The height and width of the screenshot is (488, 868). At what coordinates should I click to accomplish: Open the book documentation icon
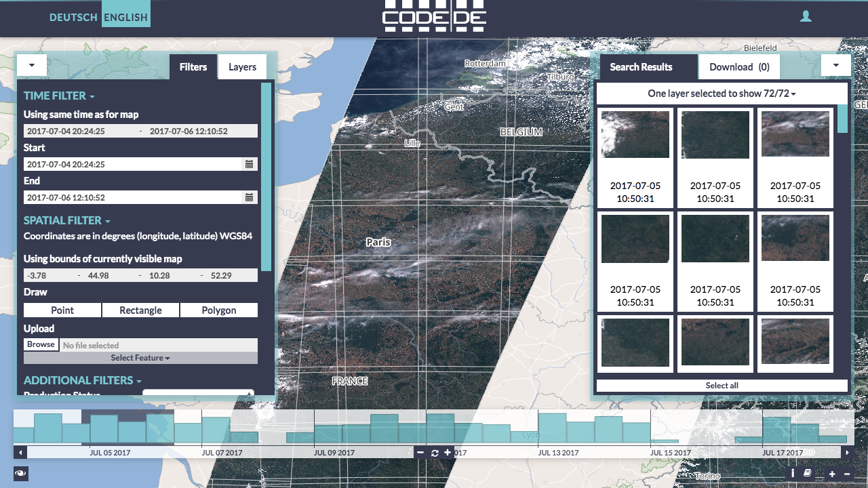click(808, 474)
